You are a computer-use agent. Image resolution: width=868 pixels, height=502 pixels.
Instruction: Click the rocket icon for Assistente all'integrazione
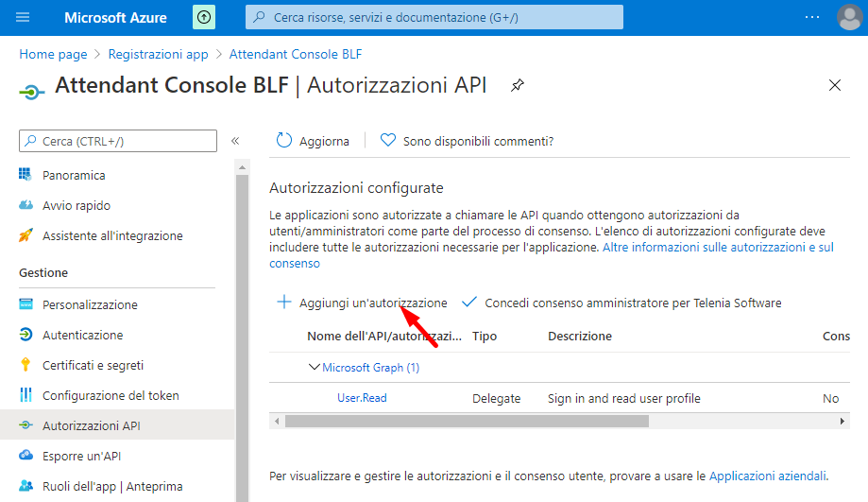point(26,235)
